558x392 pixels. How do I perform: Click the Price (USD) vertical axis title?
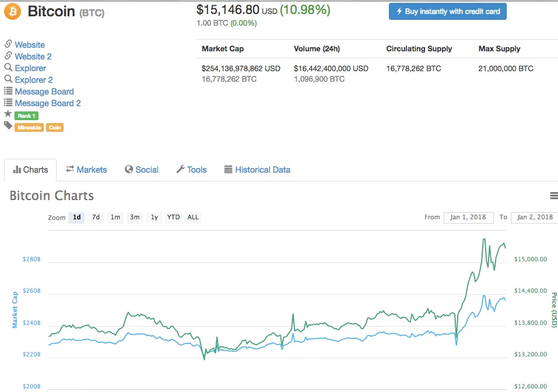click(554, 310)
